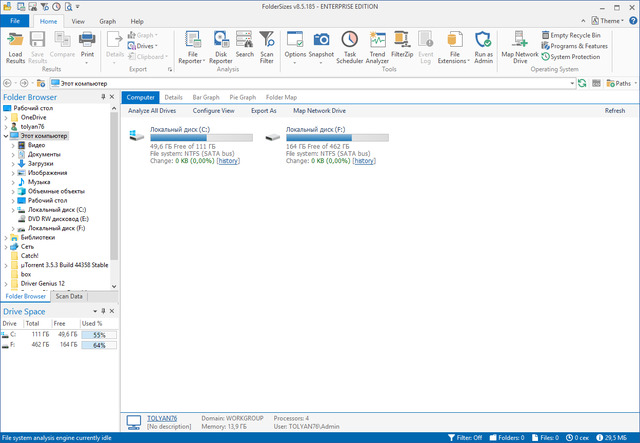This screenshot has height=443, width=640.
Task: Collapse the Этот компьютер tree node
Action: tap(4, 135)
